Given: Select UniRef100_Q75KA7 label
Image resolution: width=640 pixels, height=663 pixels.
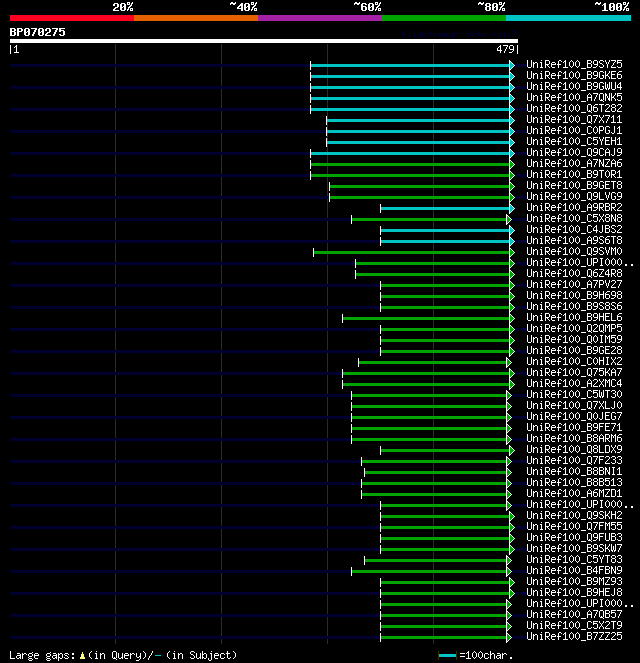Looking at the screenshot, I should [574, 372].
